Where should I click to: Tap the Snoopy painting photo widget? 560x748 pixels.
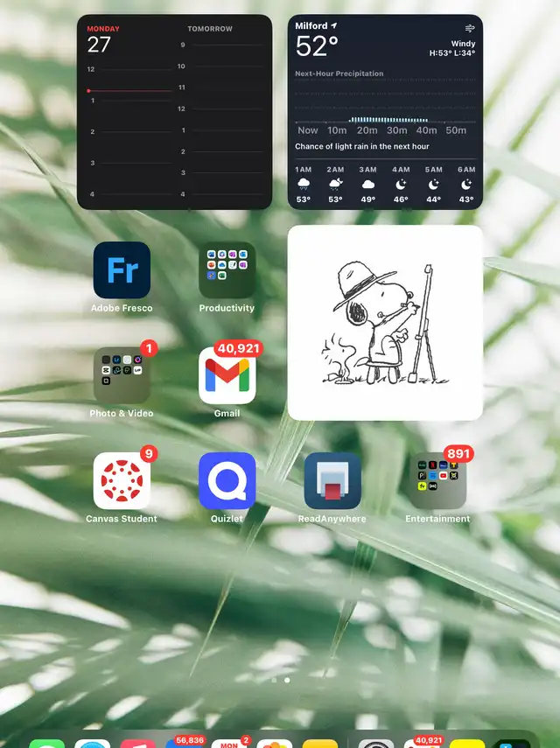click(385, 323)
